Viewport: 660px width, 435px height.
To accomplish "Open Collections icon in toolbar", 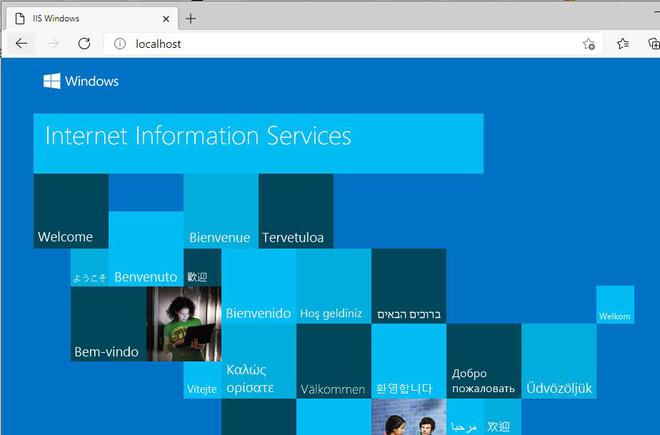I will point(654,43).
